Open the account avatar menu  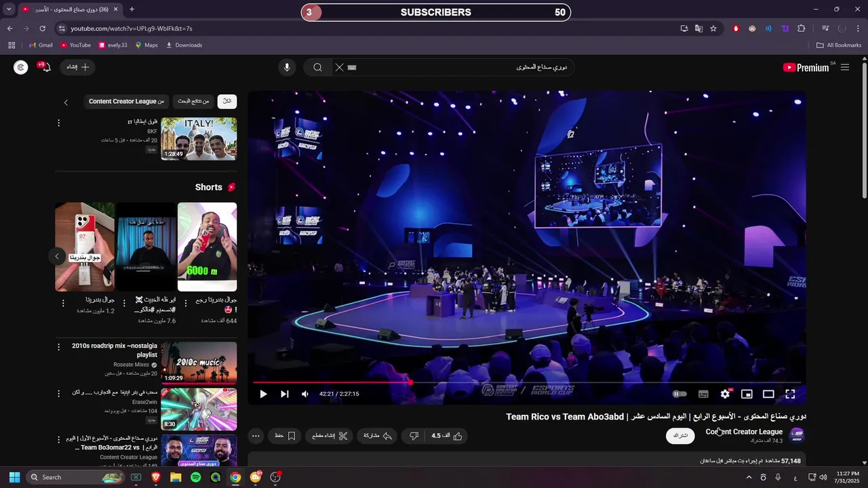tap(21, 67)
